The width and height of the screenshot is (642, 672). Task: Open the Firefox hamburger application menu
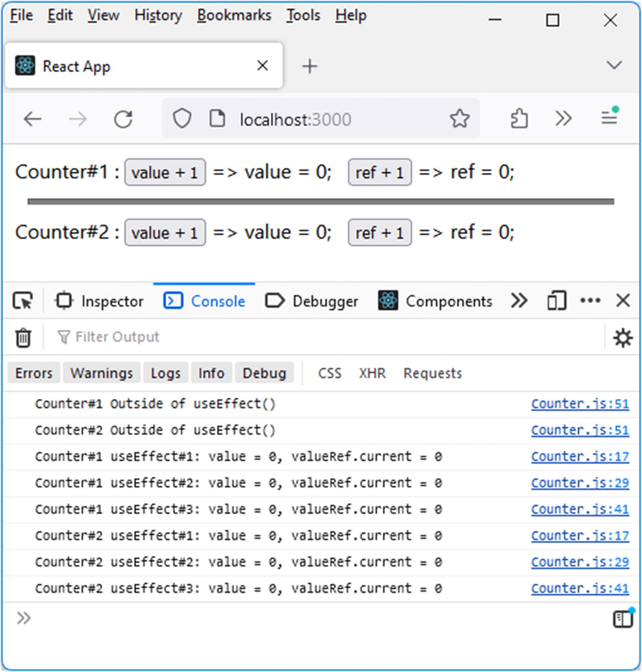coord(609,119)
